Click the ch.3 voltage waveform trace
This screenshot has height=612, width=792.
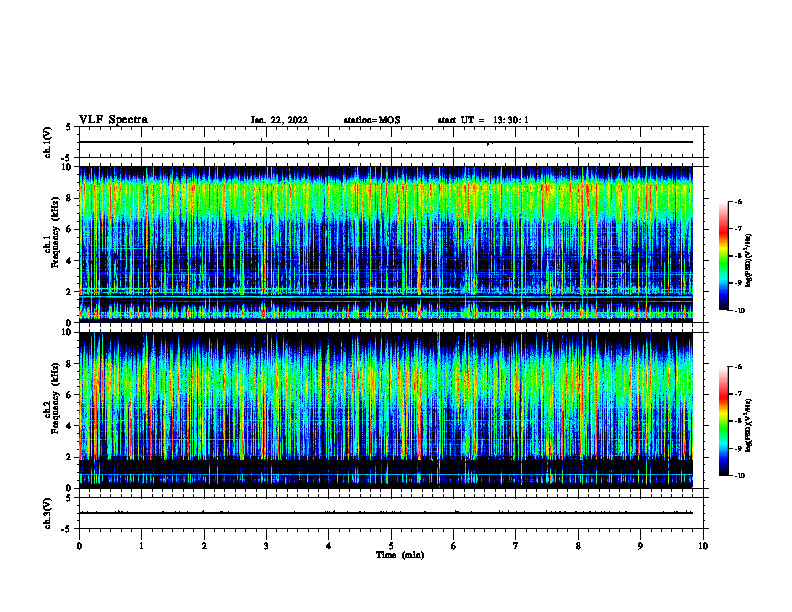386,513
